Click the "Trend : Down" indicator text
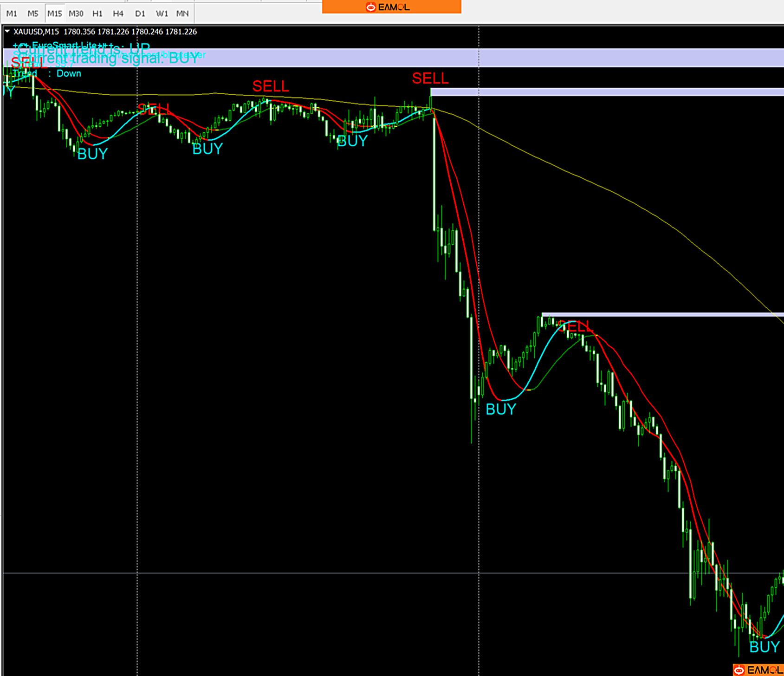 click(x=47, y=73)
